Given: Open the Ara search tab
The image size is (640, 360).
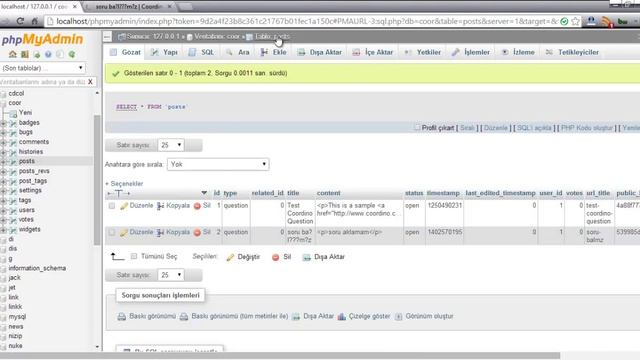Looking at the screenshot, I should tap(238, 52).
